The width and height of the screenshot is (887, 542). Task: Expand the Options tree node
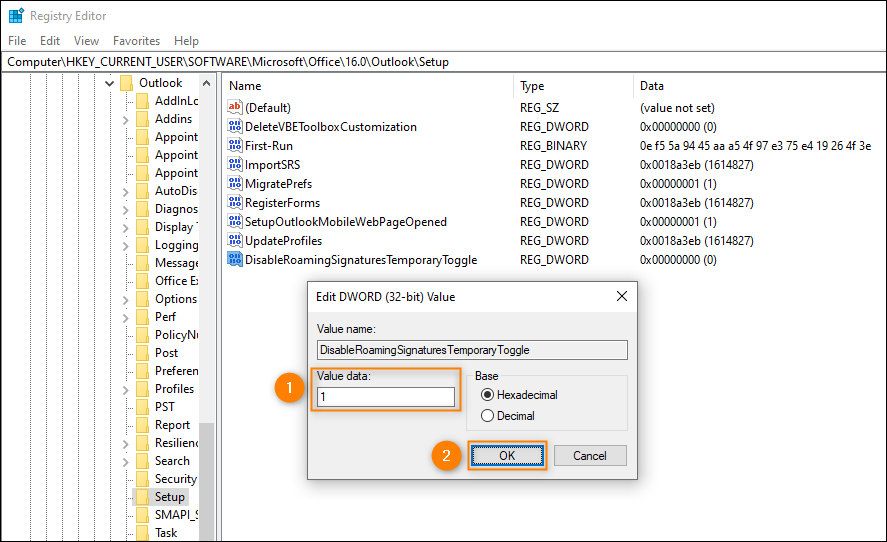click(x=126, y=299)
